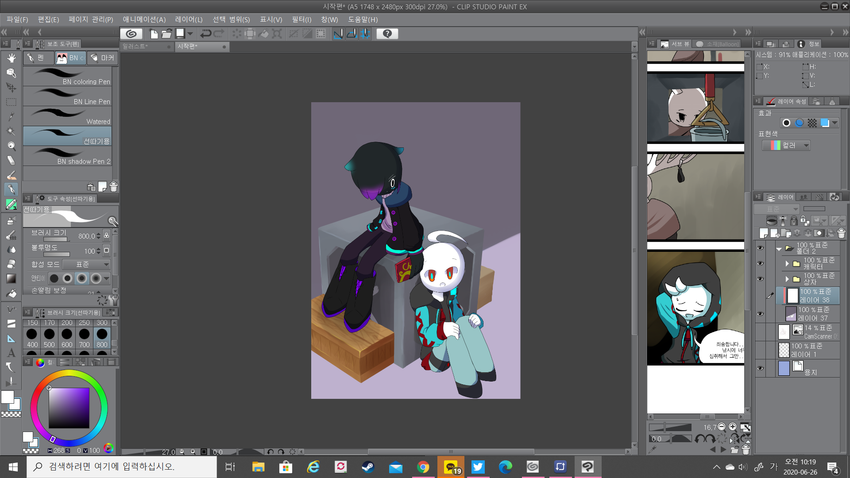Viewport: 850px width, 478px height.
Task: Zoom in on Sub View image
Action: tap(732, 427)
